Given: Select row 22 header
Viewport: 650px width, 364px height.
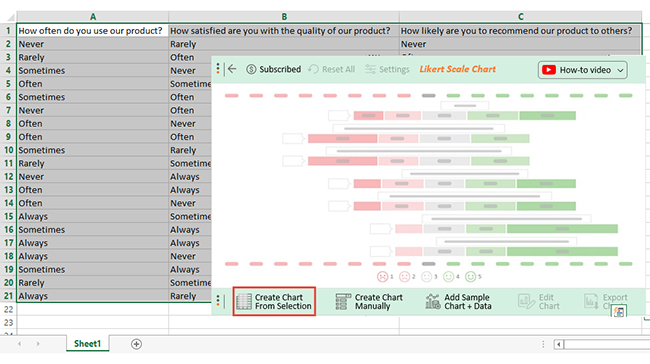Looking at the screenshot, I should (x=8, y=309).
